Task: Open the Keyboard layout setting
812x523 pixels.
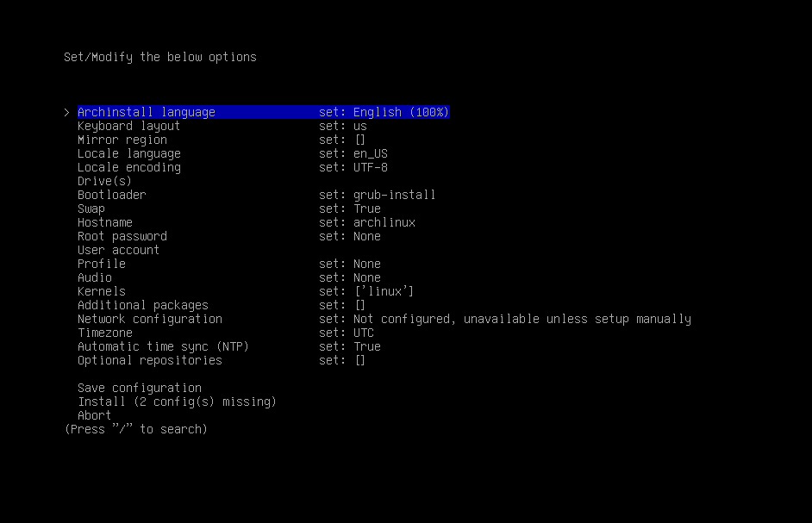Action: [129, 126]
